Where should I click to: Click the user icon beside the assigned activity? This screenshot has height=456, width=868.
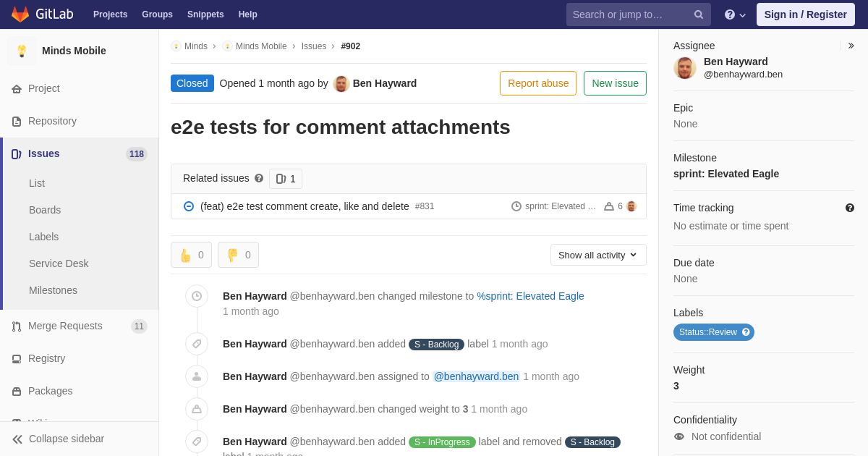197,376
